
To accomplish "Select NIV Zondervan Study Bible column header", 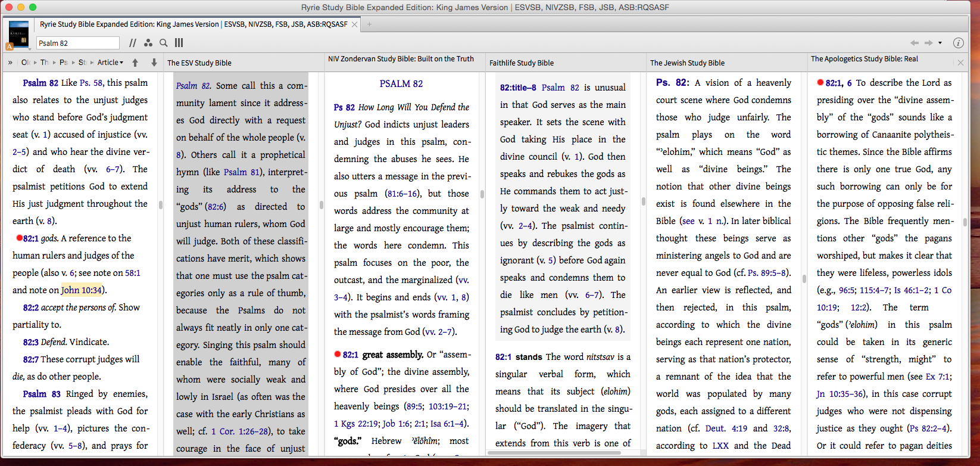I will [401, 59].
